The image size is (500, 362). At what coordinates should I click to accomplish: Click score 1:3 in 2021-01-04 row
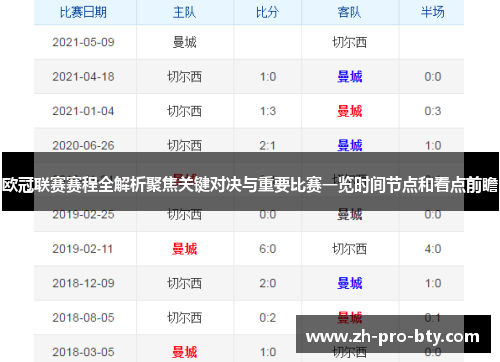pyautogui.click(x=268, y=111)
